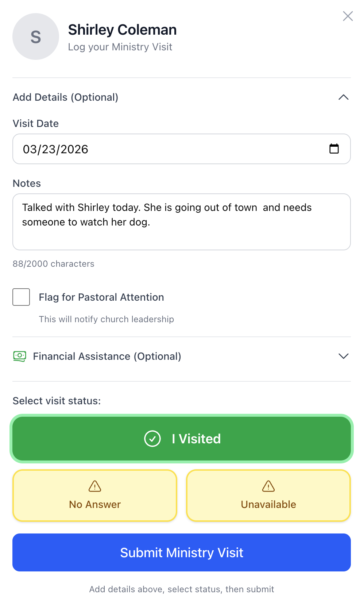Choose the Unavailable visit status
Screen dimensions: 364x605
268,495
